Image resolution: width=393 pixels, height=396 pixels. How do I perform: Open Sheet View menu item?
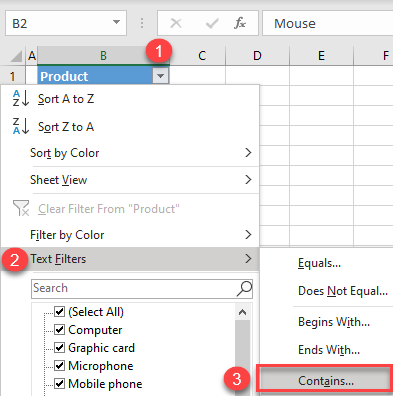point(130,180)
